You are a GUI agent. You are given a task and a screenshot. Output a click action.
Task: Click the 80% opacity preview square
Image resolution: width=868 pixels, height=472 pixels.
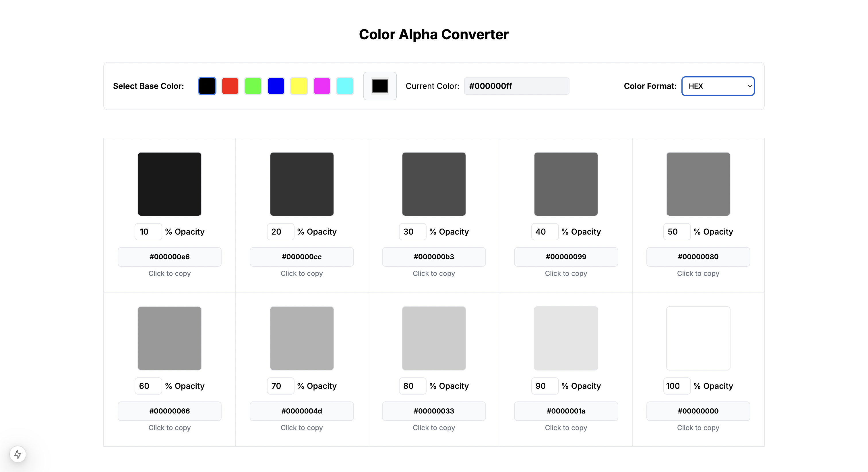(x=434, y=338)
